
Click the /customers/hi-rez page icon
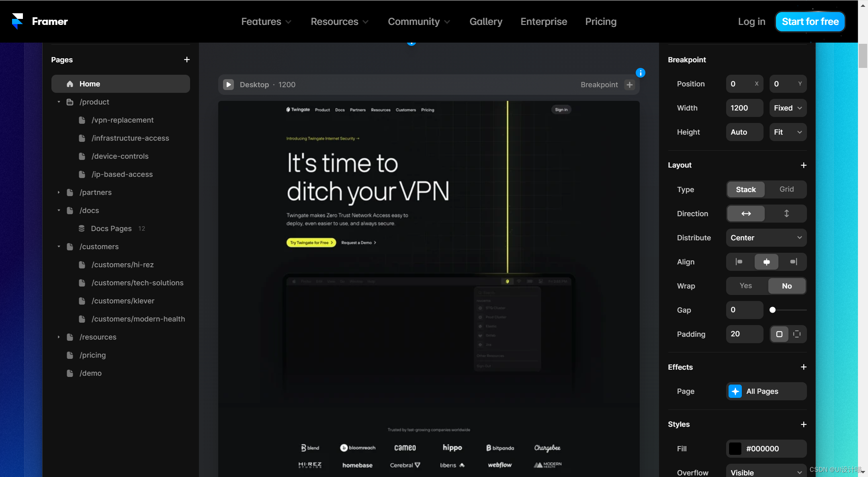coord(82,265)
